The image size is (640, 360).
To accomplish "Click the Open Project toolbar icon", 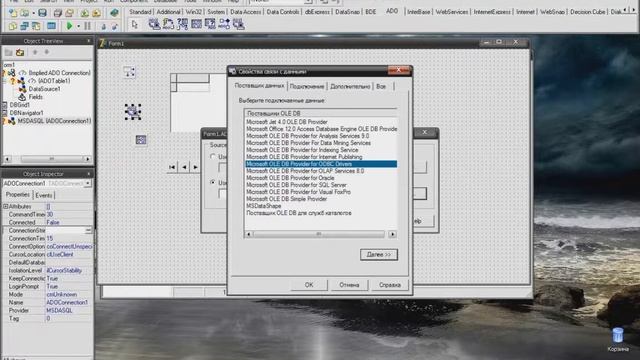I will [x=69, y=13].
